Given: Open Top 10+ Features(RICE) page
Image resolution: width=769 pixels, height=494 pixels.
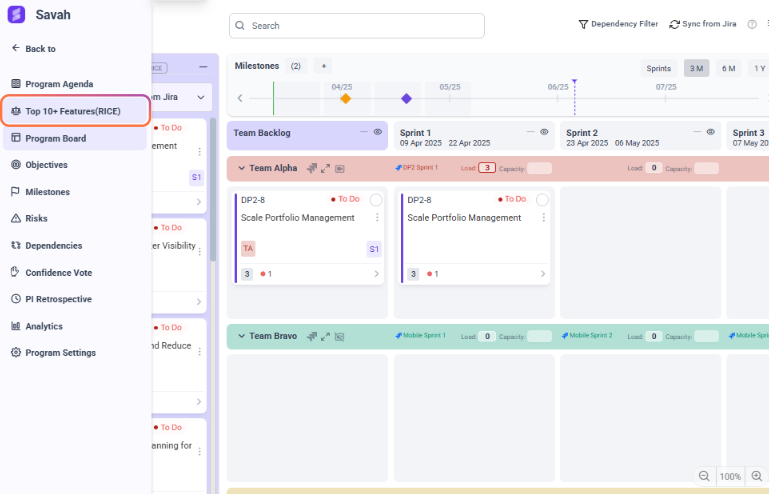Looking at the screenshot, I should (x=73, y=111).
